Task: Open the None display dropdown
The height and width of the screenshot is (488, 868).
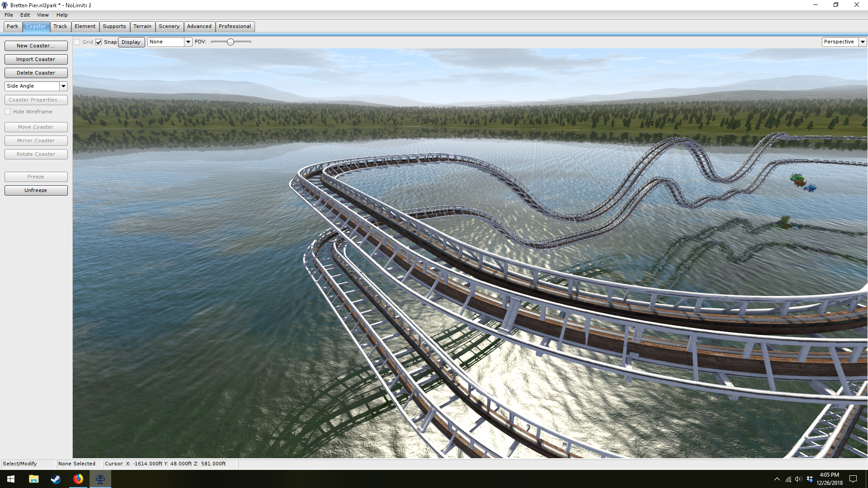Action: 188,42
